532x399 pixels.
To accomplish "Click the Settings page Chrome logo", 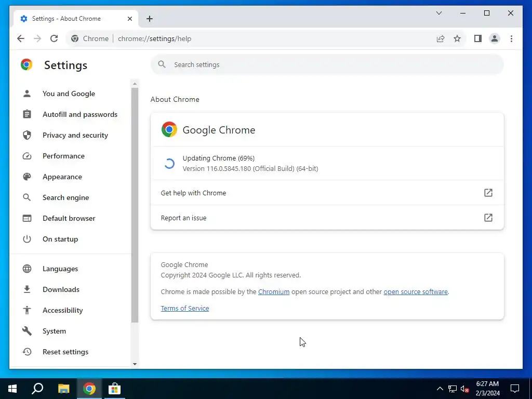I will 26,64.
